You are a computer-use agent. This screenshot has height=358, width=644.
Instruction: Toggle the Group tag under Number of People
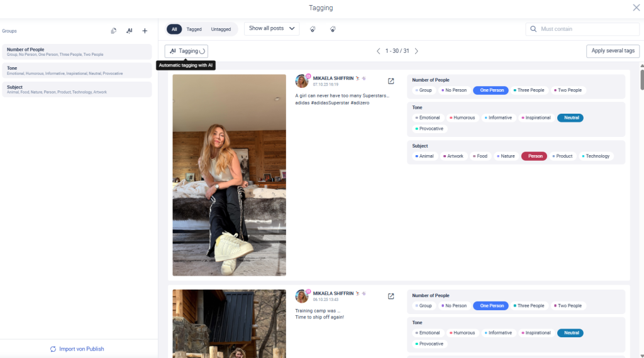click(x=424, y=90)
